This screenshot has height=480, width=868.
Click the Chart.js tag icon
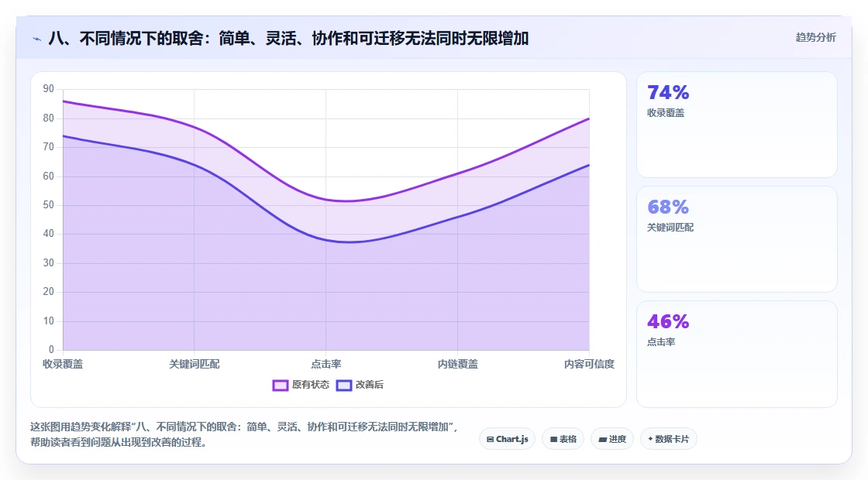point(490,440)
